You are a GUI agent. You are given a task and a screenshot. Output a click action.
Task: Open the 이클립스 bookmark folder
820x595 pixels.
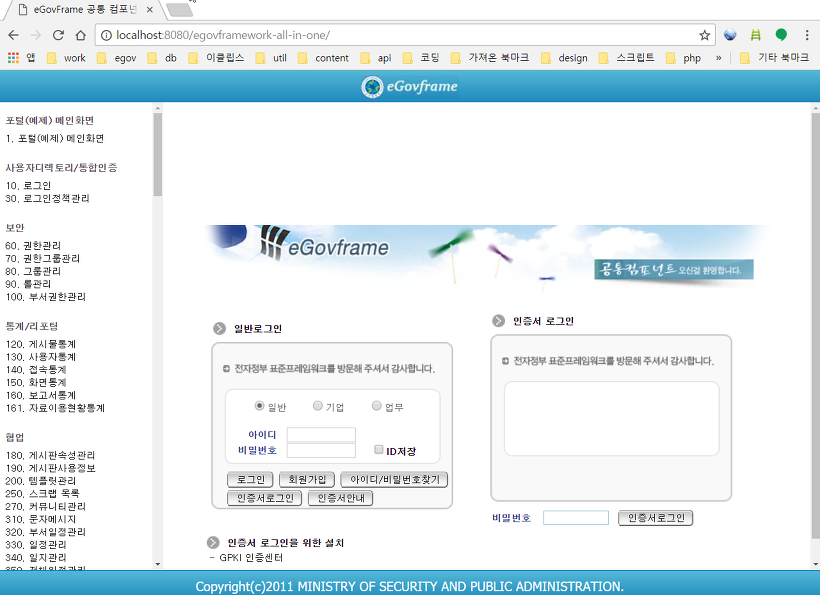click(217, 58)
